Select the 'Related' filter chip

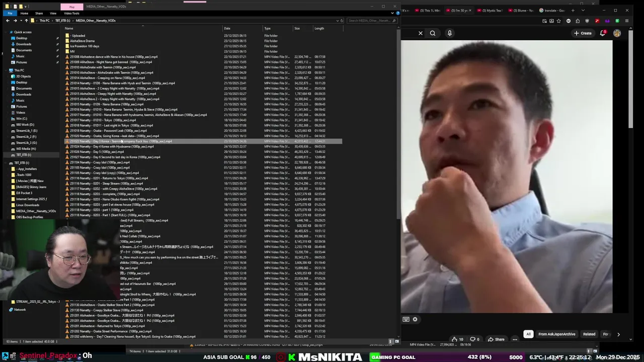[589, 334]
